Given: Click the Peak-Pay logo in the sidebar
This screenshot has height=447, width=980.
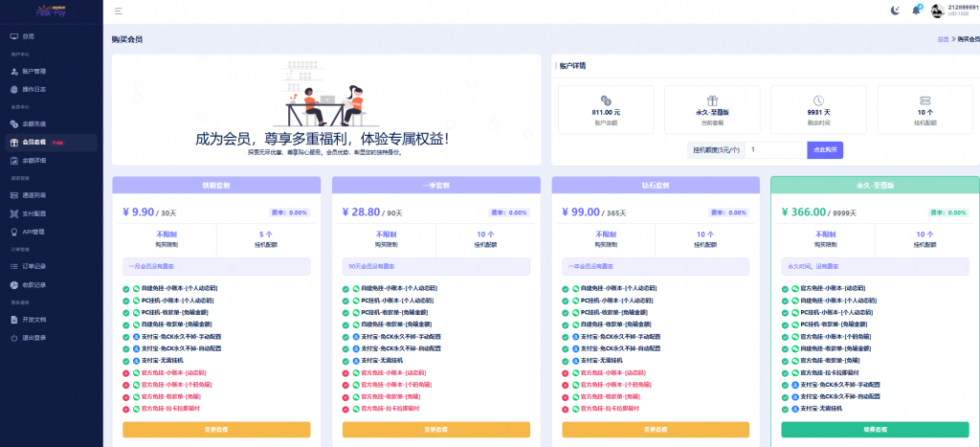Looking at the screenshot, I should 52,11.
